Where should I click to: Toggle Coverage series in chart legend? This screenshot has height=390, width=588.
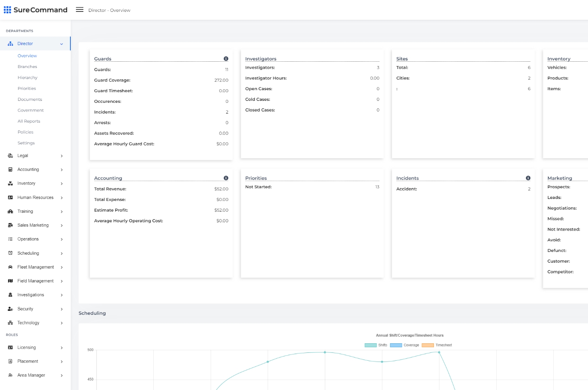[x=405, y=345]
